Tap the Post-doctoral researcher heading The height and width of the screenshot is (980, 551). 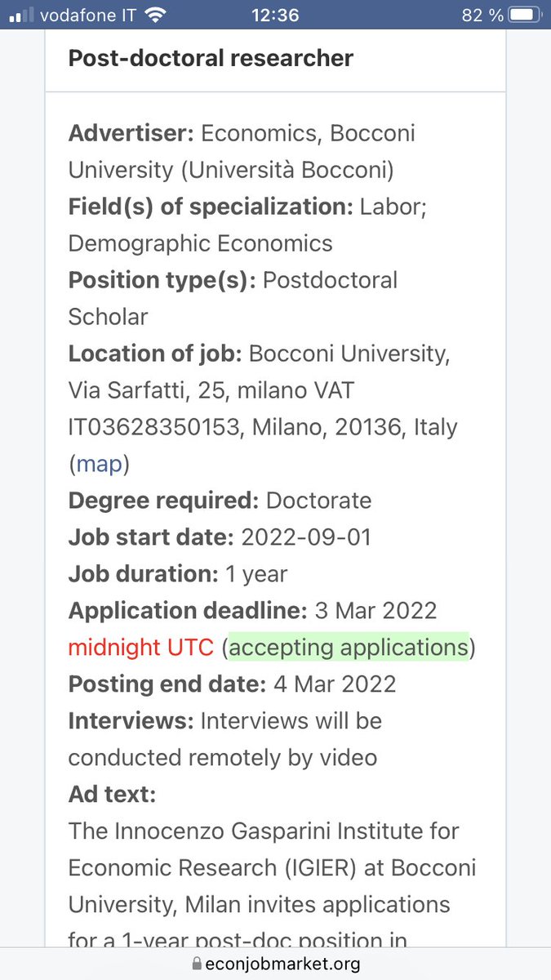(x=211, y=58)
